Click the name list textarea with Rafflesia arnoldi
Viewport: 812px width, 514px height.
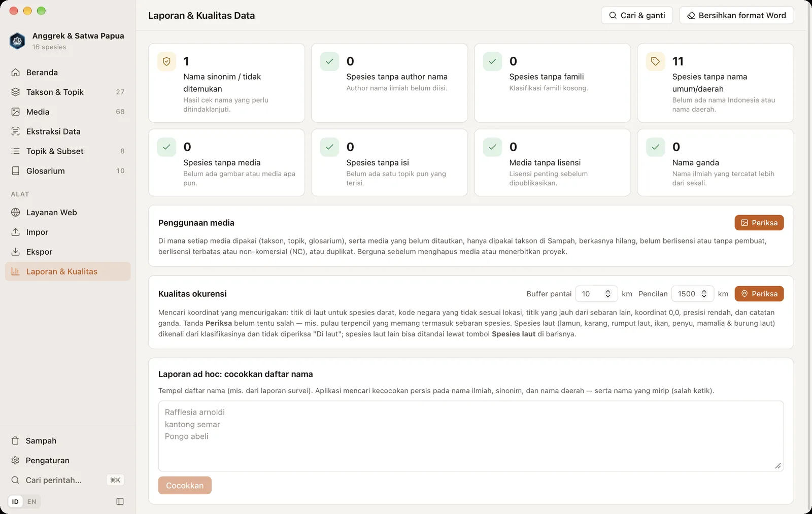[471, 436]
